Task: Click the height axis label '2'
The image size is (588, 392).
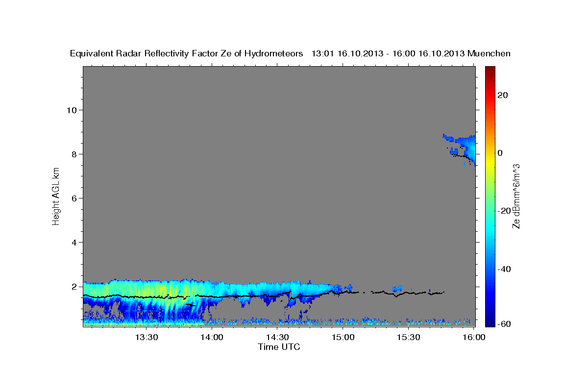Action: click(73, 286)
